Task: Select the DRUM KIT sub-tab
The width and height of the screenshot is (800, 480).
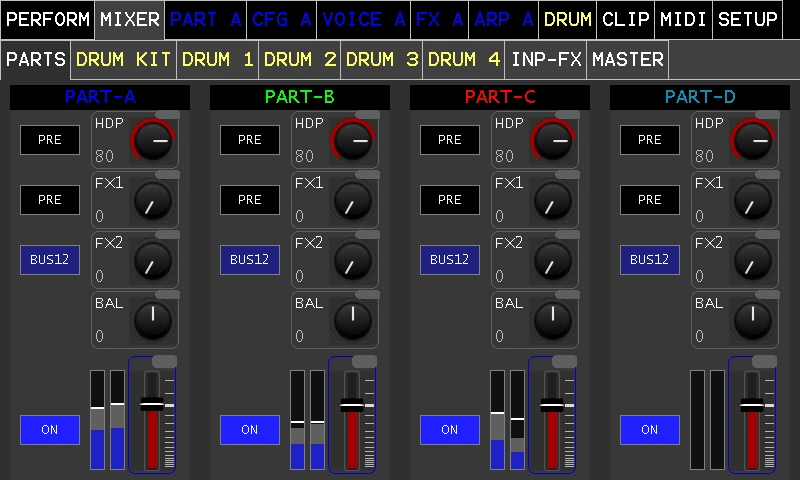Action: click(x=123, y=60)
